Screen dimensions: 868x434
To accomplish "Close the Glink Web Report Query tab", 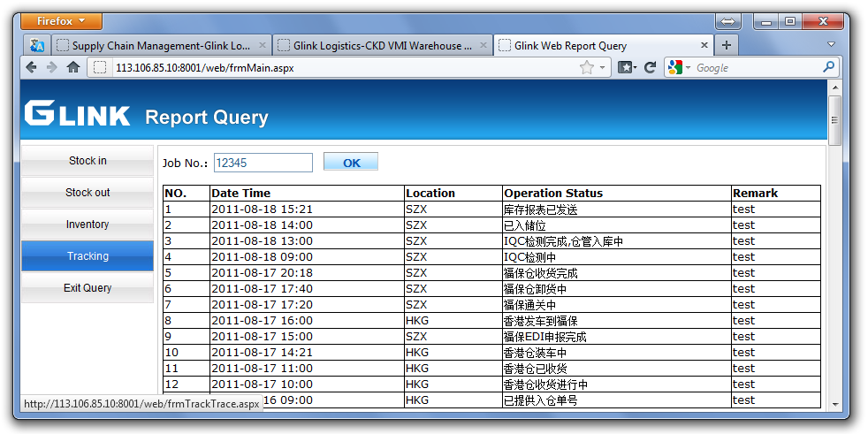I will pos(704,45).
